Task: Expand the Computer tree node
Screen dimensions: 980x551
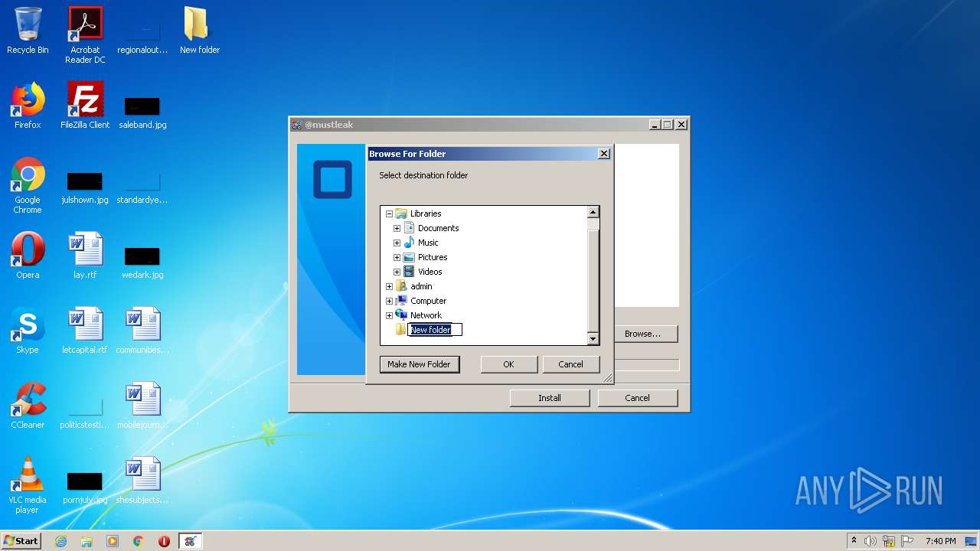Action: pos(389,301)
